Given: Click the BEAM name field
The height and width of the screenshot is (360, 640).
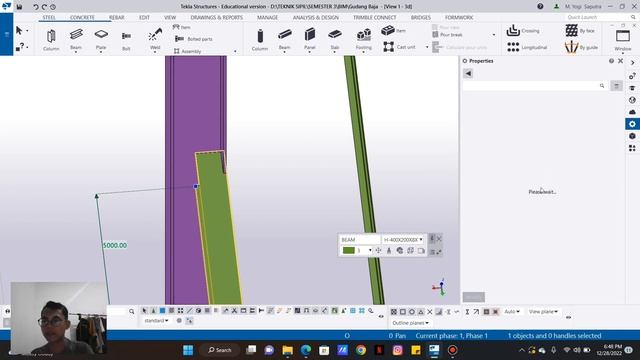Looking at the screenshot, I should coord(360,240).
